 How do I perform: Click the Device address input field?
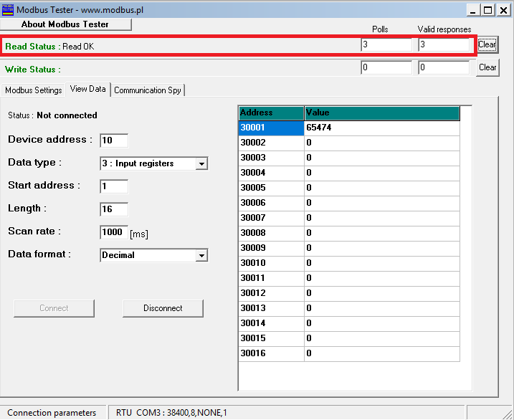pos(114,140)
